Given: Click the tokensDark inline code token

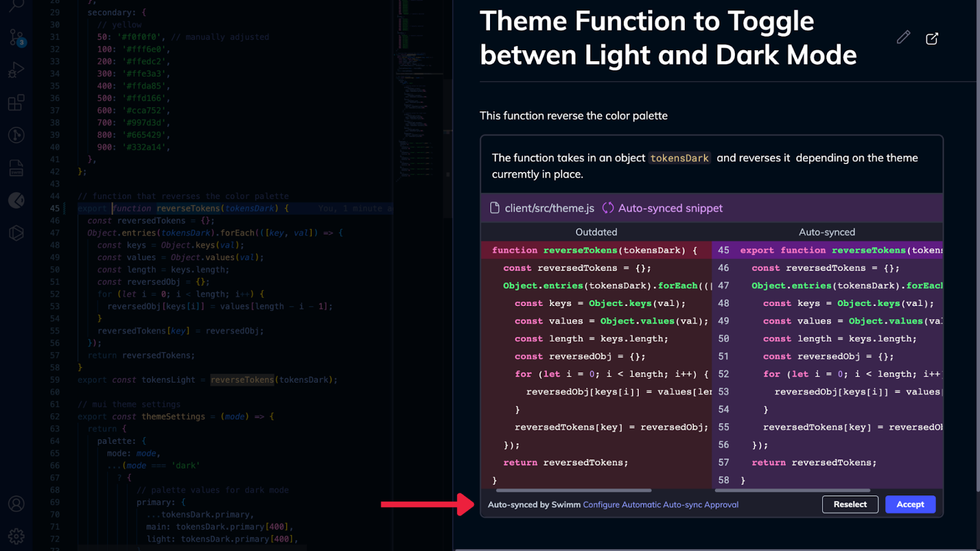Looking at the screenshot, I should coord(679,158).
